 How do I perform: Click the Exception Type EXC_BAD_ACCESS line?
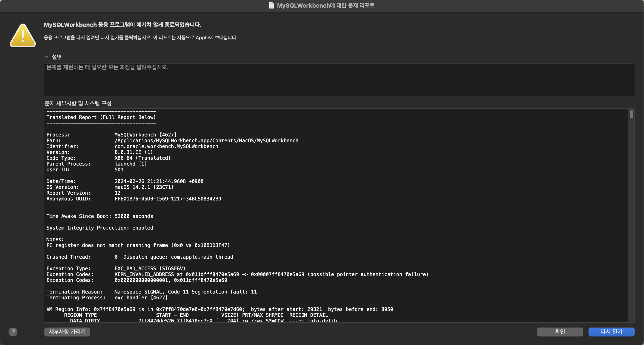point(150,268)
